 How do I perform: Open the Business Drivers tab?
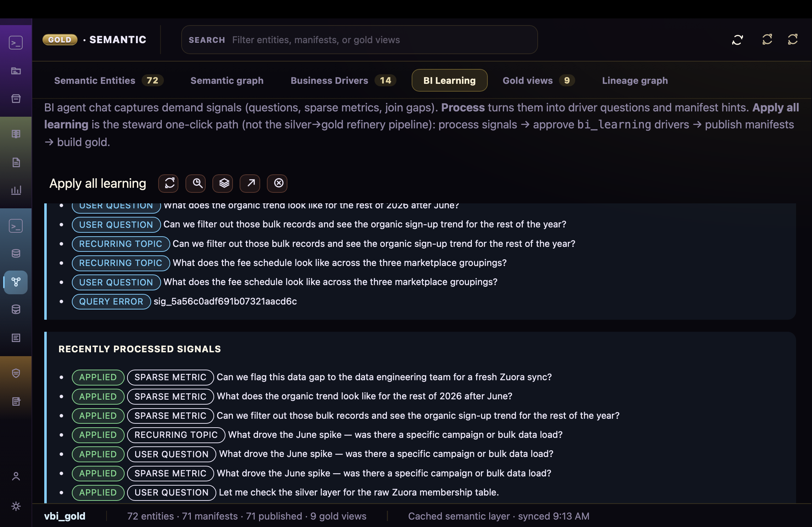click(x=343, y=80)
